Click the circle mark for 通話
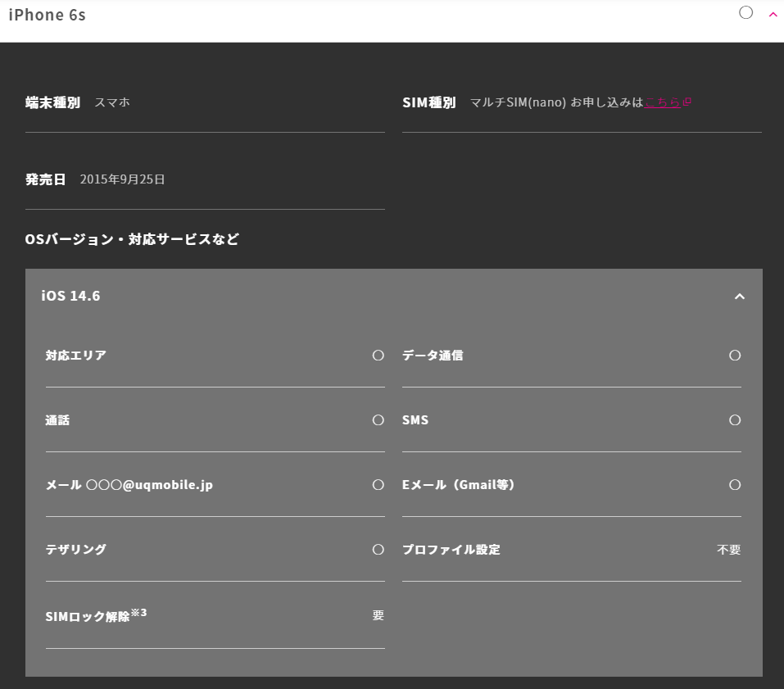This screenshot has width=784, height=689. [x=378, y=420]
